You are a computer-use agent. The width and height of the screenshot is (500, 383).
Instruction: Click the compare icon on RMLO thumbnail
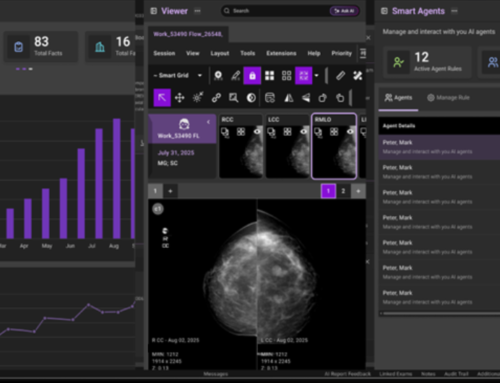318,133
